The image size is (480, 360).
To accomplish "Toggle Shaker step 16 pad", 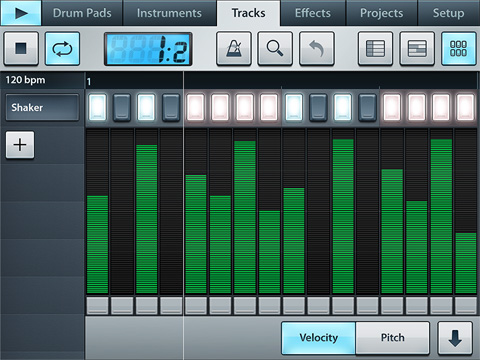I will (466, 107).
